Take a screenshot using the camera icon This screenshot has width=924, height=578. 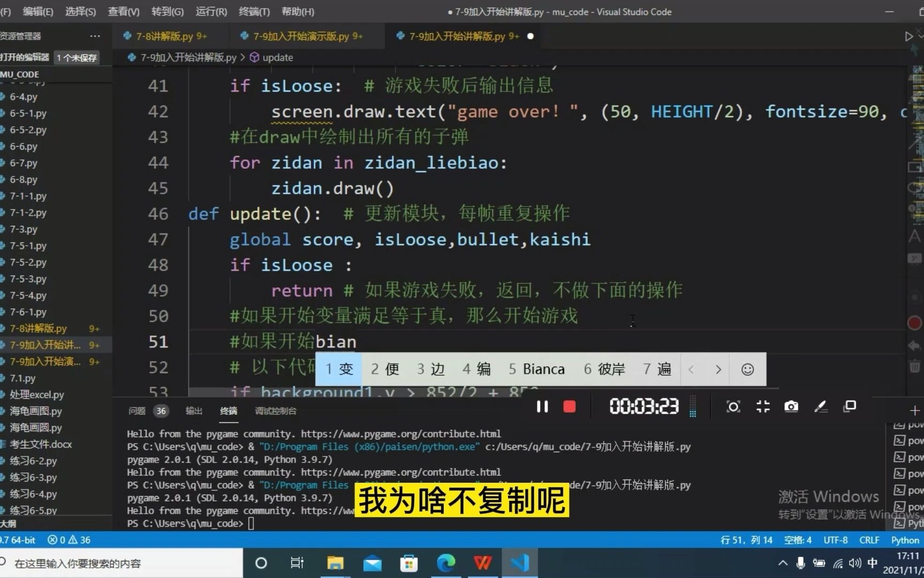(x=791, y=407)
